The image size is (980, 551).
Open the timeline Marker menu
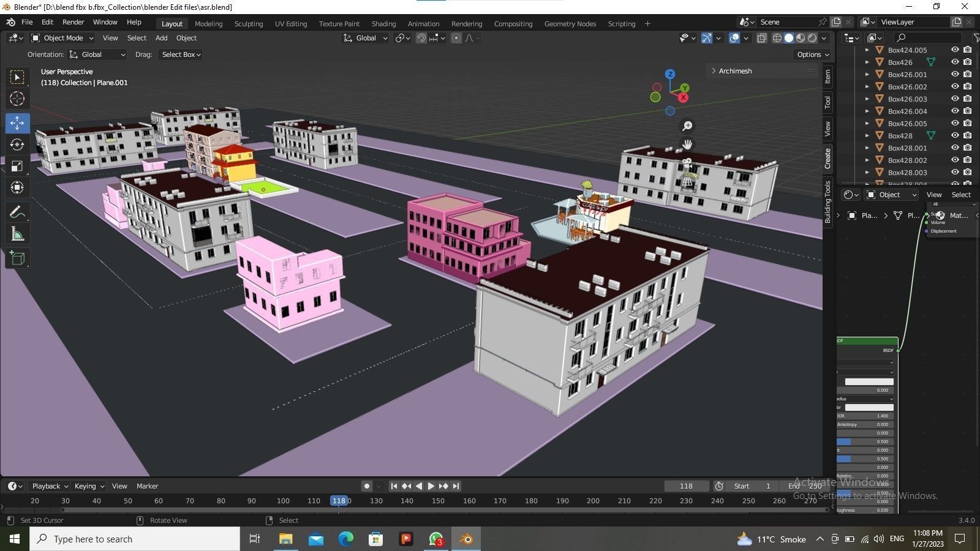(147, 486)
